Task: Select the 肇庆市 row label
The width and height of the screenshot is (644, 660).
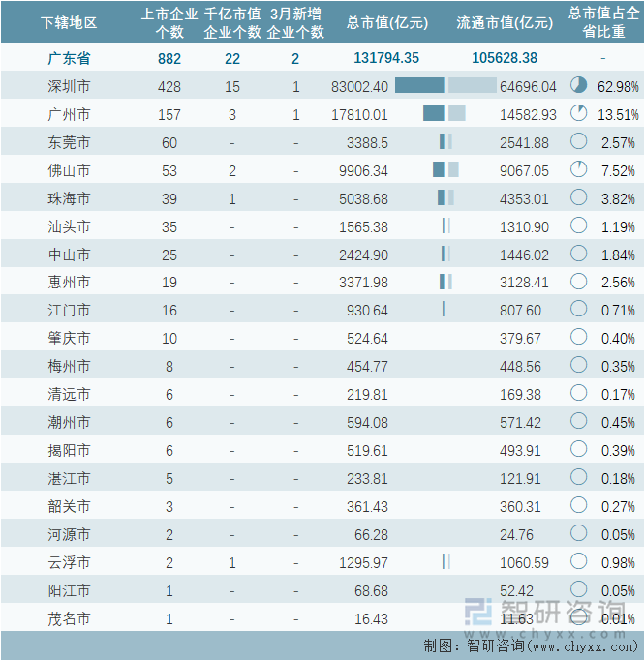Action: 69,338
